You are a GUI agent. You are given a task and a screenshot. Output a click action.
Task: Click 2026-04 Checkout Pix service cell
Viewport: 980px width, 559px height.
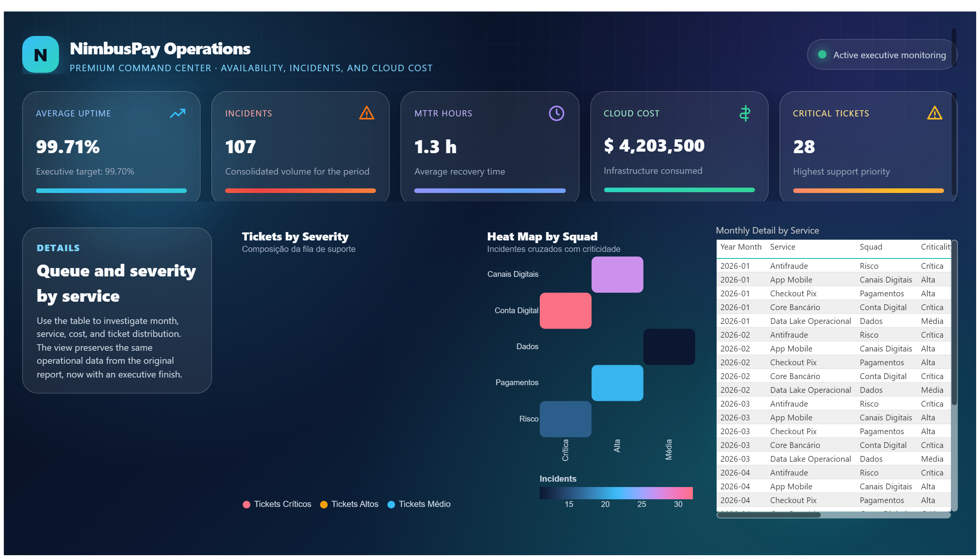[793, 500]
